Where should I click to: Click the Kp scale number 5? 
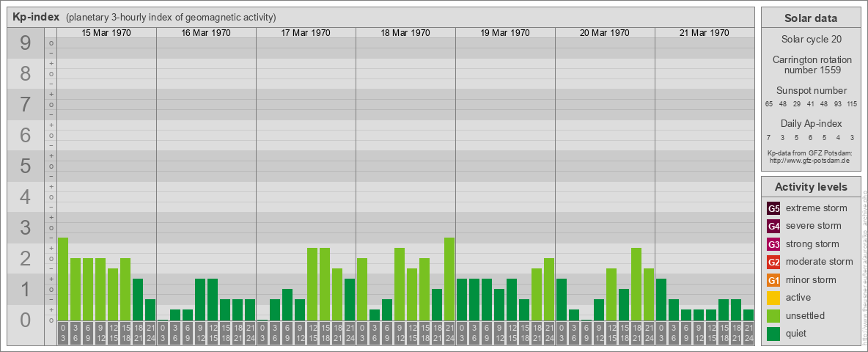(x=26, y=166)
